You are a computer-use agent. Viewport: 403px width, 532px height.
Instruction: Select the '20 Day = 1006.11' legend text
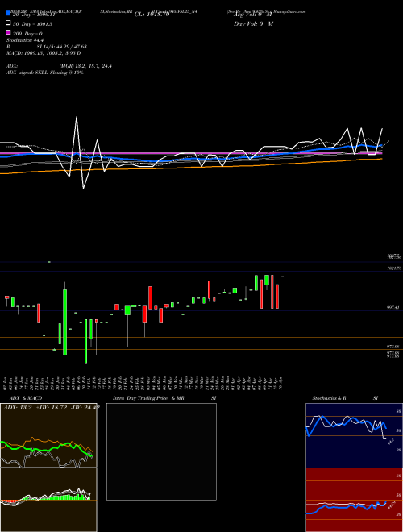[x=34, y=15]
